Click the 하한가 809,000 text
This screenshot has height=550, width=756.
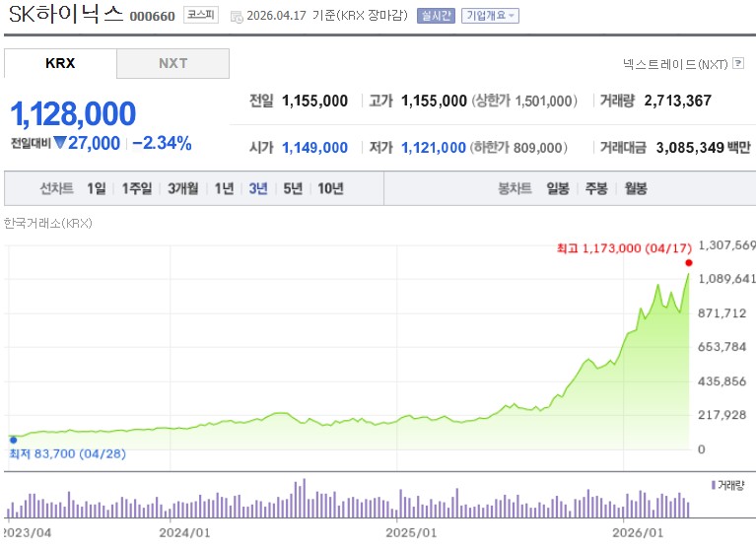coord(518,148)
